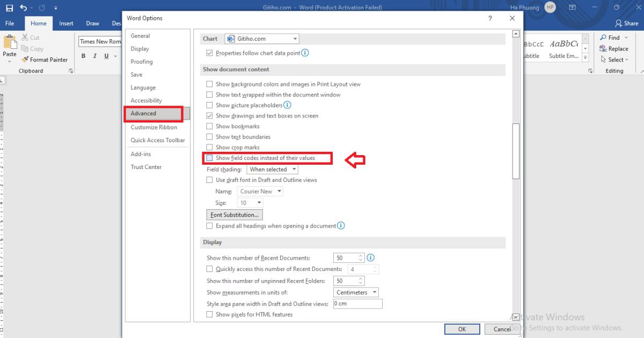Screen dimensions: 644x338
Task: Enable Quickly access this number of Recent Documents
Action: pyautogui.click(x=210, y=269)
